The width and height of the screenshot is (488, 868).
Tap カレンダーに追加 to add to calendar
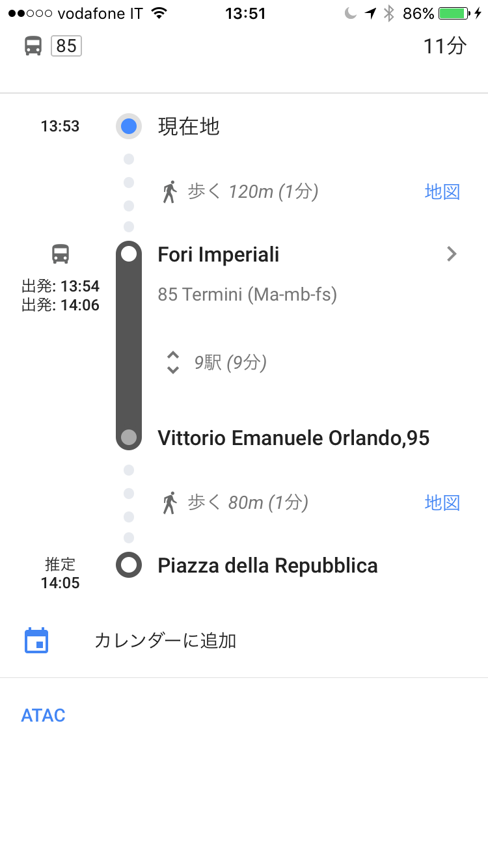tap(165, 641)
